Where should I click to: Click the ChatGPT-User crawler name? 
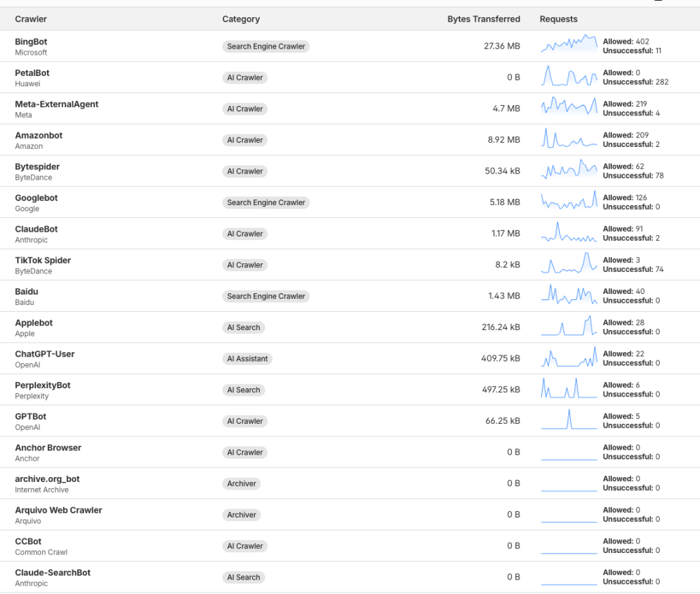[x=44, y=354]
